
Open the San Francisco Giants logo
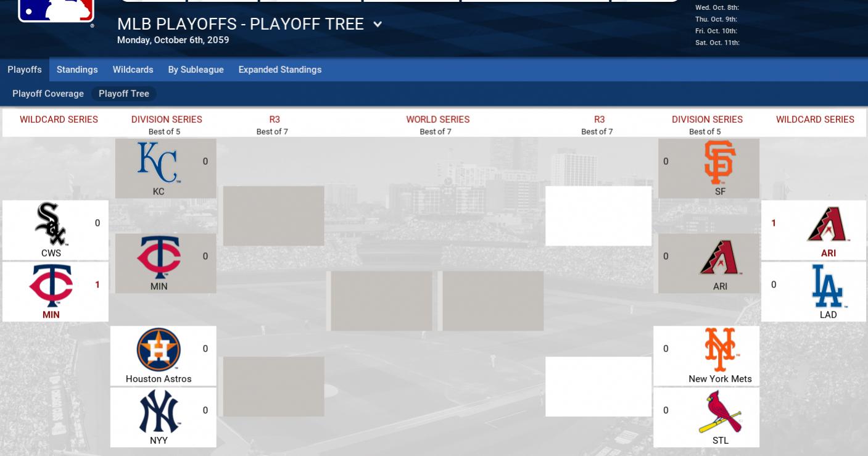tap(720, 162)
